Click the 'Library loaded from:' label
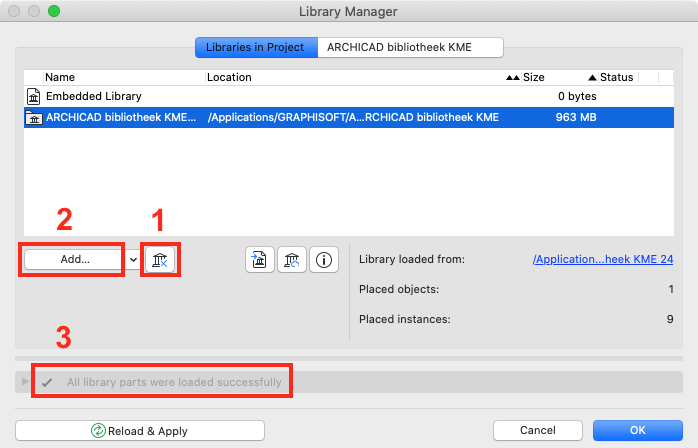Viewport: 698px width, 448px height. 412,259
